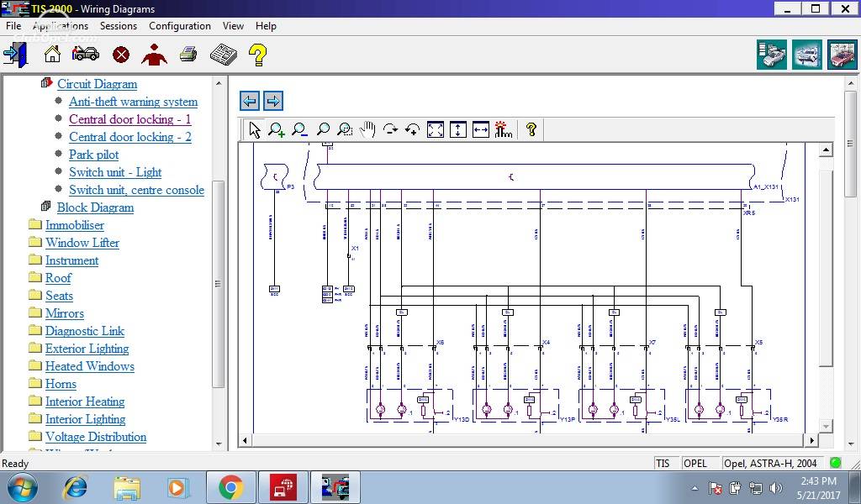Click the red circle X cancel icon
The width and height of the screenshot is (861, 504).
tap(121, 55)
